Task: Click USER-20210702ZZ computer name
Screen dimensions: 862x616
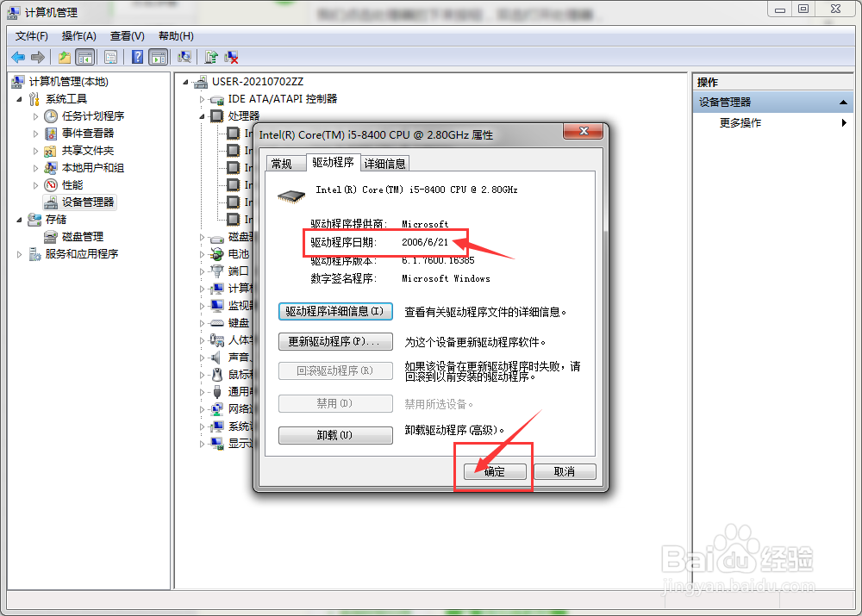Action: 258,82
